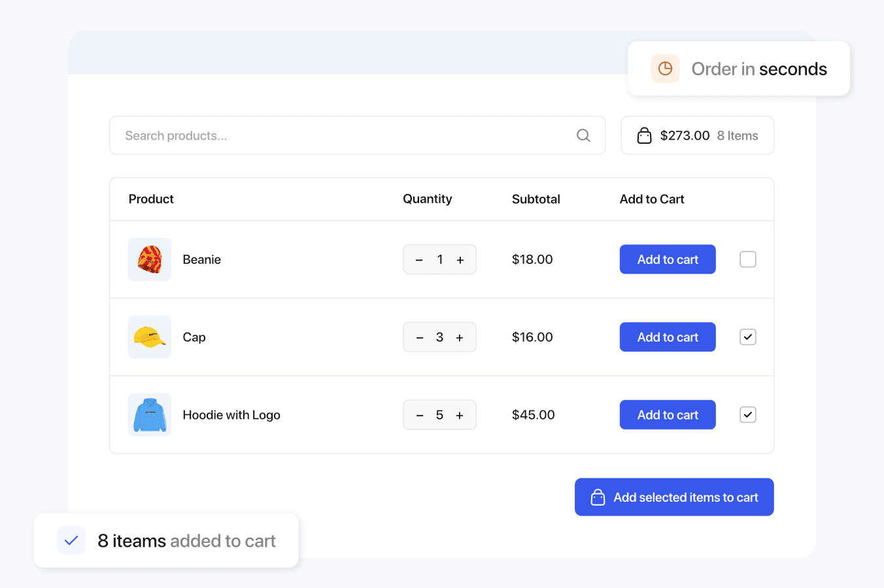This screenshot has width=884, height=588.
Task: Click the 8 iteams added to cart text
Action: pos(187,541)
